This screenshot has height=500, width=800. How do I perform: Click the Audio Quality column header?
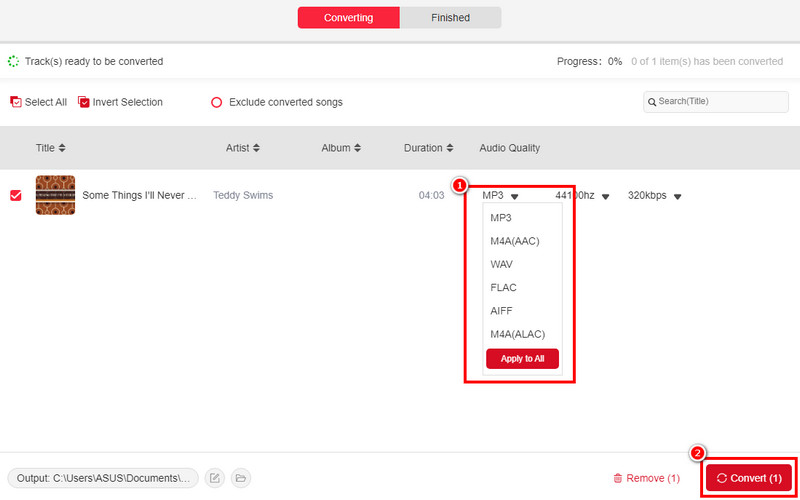[509, 148]
